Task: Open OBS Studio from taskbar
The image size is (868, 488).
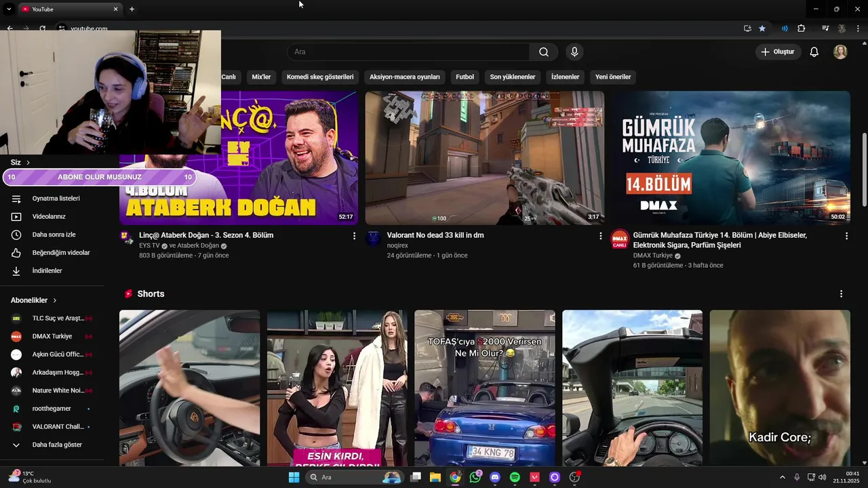Action: [x=574, y=477]
